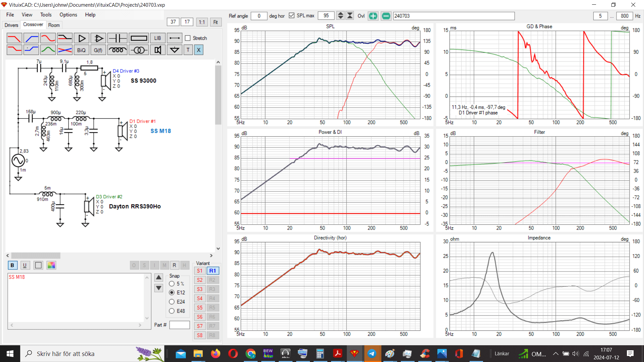Select the 5 % snap option
The image size is (644, 362).
[x=172, y=284]
